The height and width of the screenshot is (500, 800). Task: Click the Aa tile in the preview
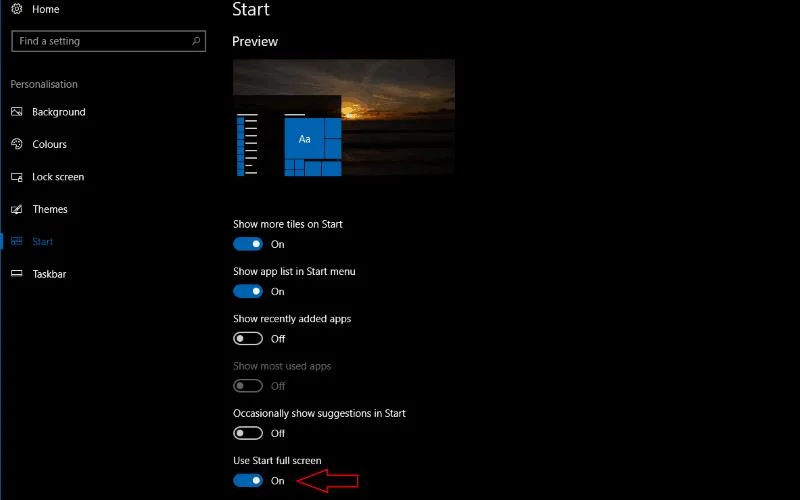click(x=305, y=139)
